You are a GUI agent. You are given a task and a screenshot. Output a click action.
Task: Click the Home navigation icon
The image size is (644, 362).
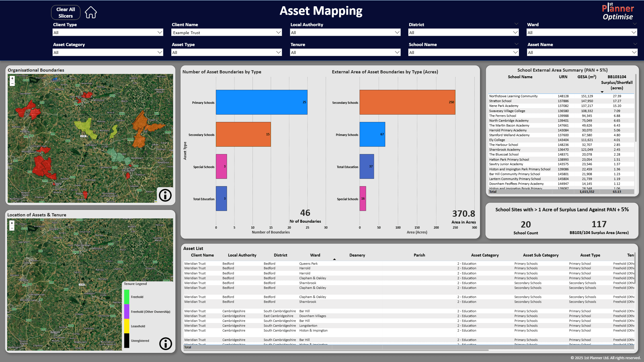click(91, 12)
